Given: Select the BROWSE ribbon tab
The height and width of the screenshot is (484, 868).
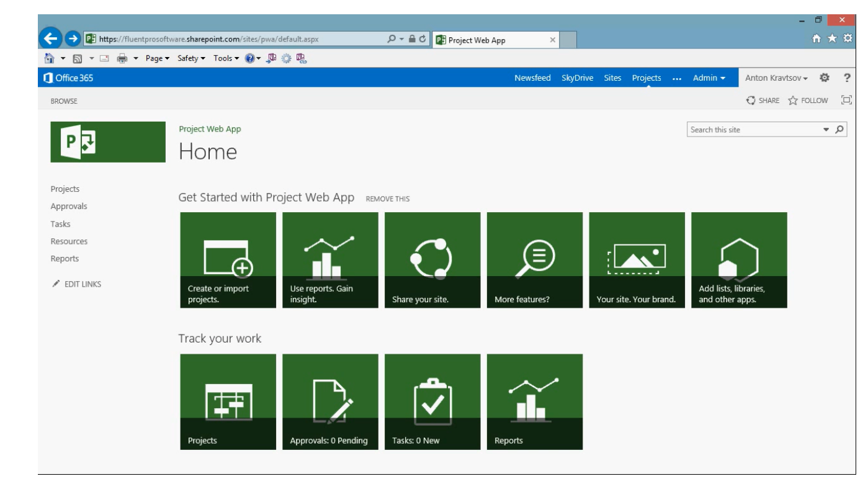Looking at the screenshot, I should pyautogui.click(x=64, y=101).
